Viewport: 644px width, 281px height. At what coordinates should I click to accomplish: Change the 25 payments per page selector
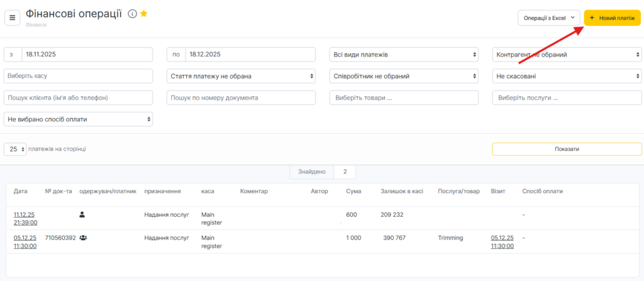[x=16, y=149]
